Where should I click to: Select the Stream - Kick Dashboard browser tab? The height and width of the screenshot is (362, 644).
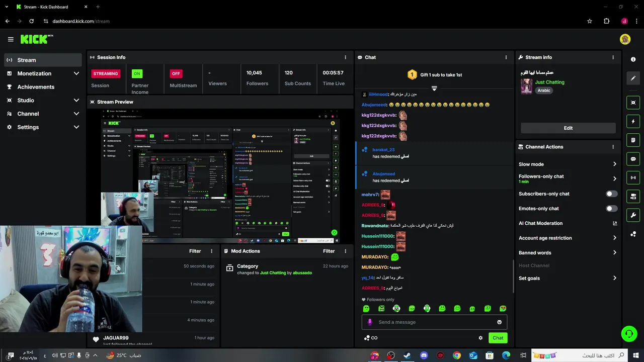pyautogui.click(x=50, y=7)
